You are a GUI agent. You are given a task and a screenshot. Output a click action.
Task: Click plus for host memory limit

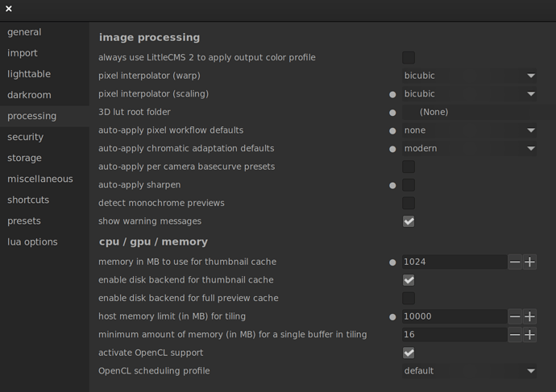click(x=529, y=316)
